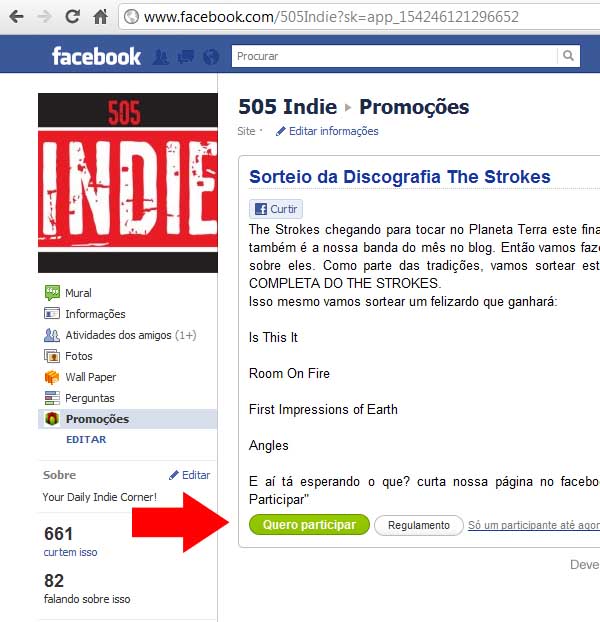Focus the Procurar search field
This screenshot has width=600, height=622.
395,56
